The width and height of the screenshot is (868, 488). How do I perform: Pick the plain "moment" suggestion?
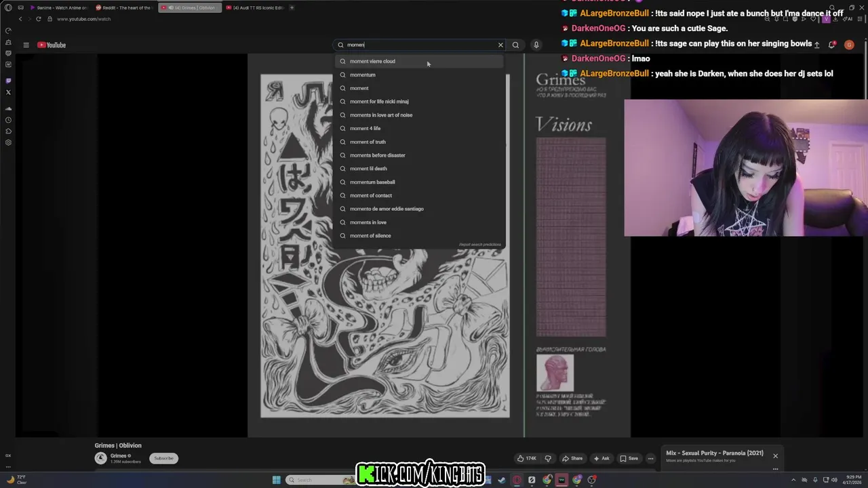(x=419, y=88)
